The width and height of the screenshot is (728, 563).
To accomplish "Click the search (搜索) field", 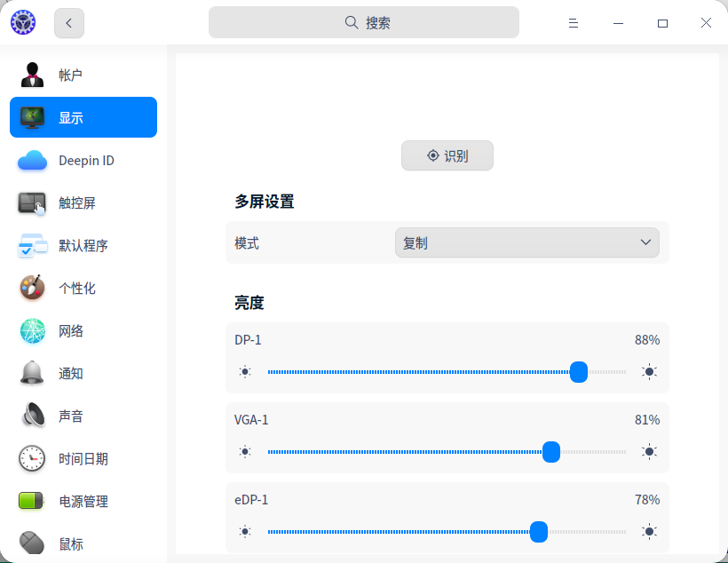I will point(364,23).
